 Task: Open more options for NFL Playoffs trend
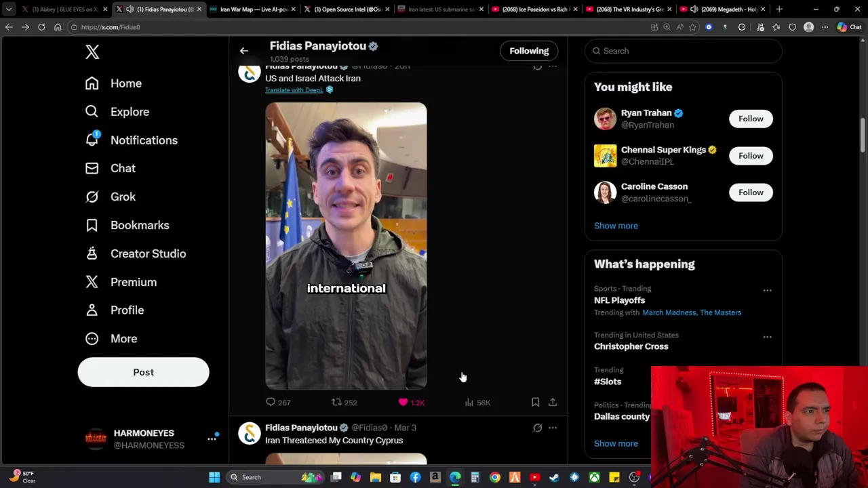pos(767,290)
